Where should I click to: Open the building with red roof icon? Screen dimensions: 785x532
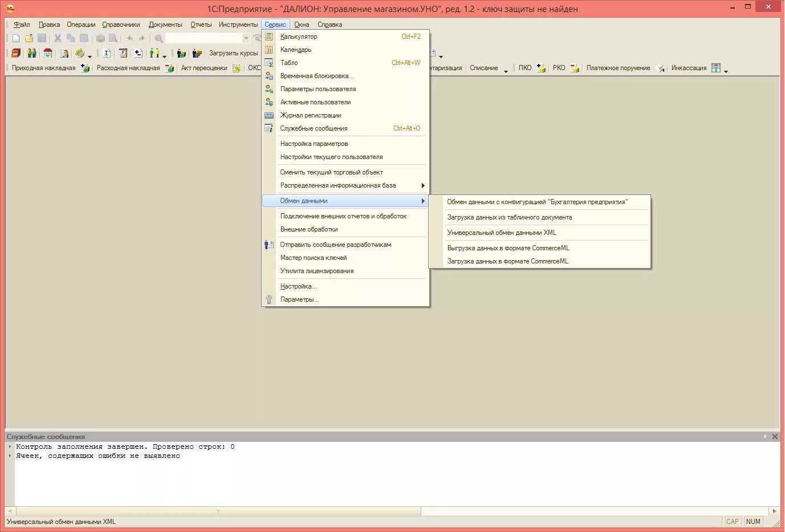[48, 53]
